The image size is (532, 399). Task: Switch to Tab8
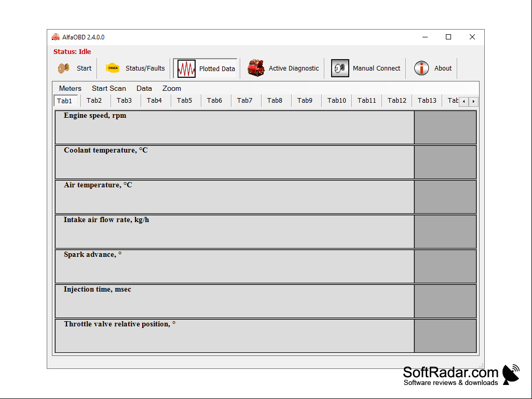(275, 101)
